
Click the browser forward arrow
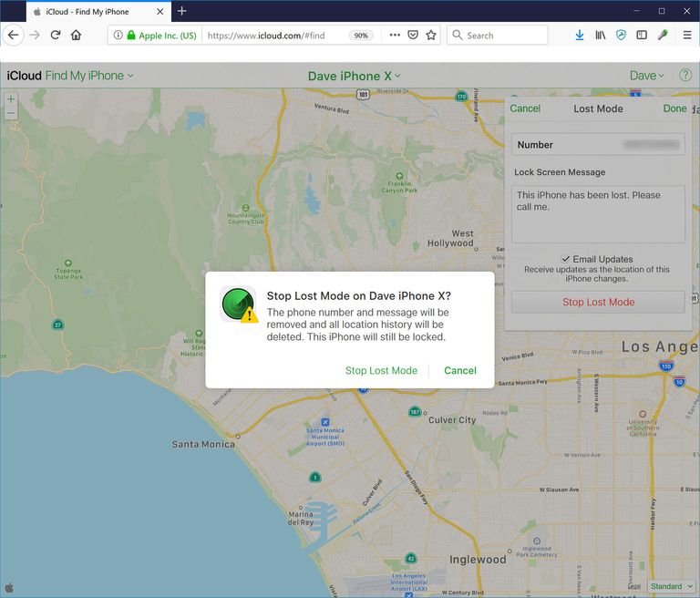(35, 35)
